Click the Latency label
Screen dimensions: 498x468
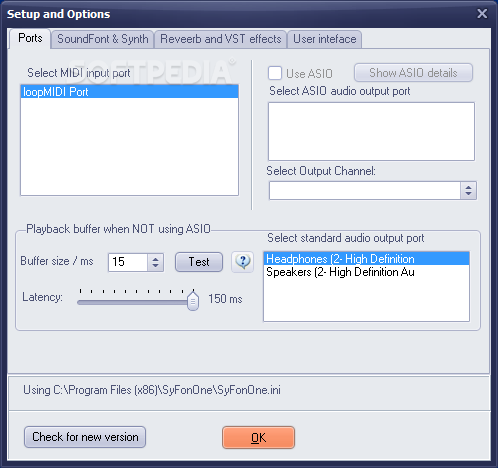(x=42, y=297)
